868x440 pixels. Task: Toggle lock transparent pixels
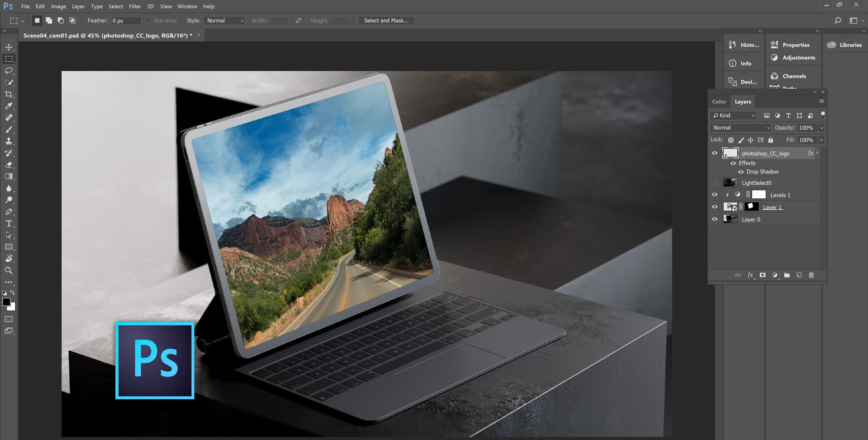[731, 141]
